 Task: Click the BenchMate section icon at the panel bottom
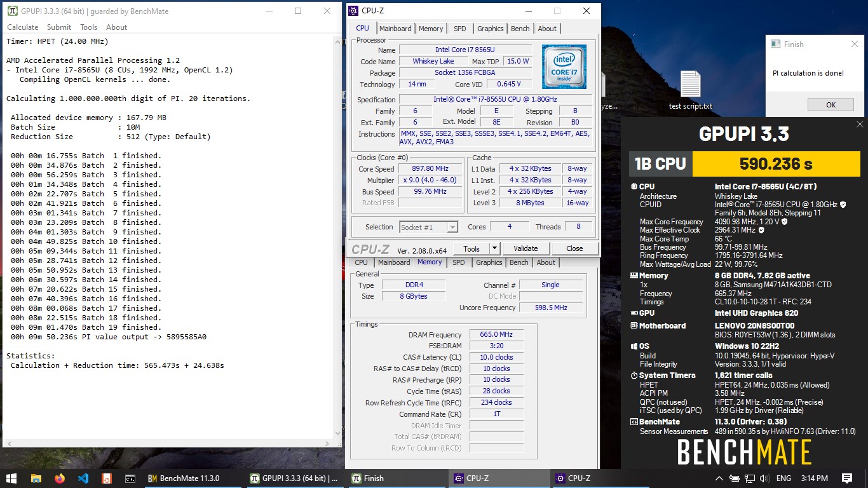pyautogui.click(x=634, y=422)
